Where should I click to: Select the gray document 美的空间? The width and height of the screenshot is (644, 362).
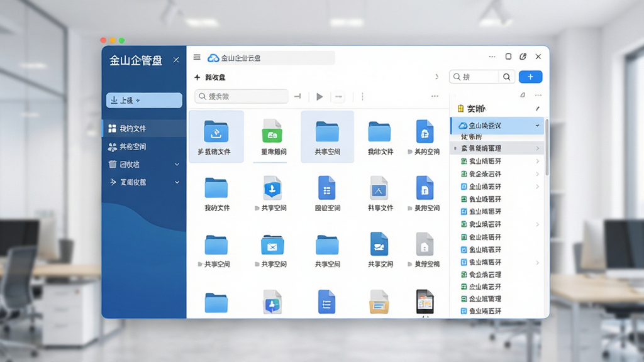coord(425,250)
